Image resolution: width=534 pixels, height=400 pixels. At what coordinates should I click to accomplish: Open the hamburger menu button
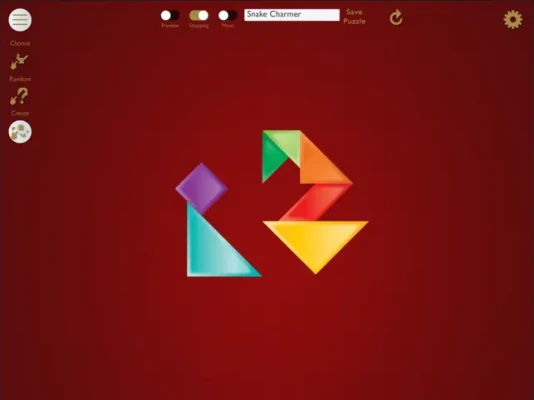[20, 20]
